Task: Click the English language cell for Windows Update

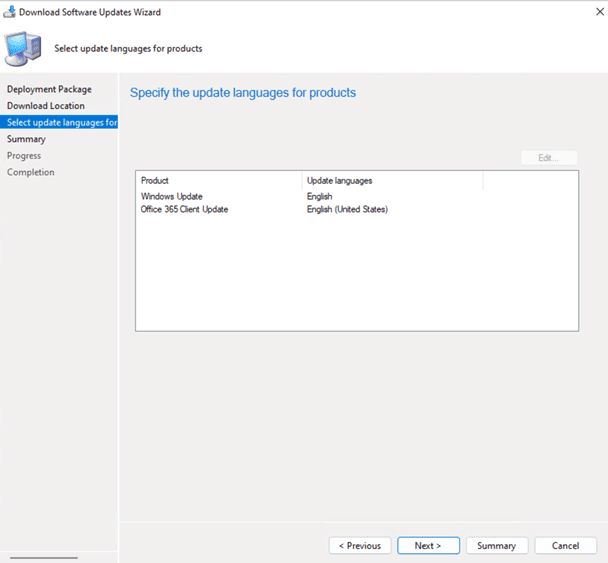Action: coord(320,197)
